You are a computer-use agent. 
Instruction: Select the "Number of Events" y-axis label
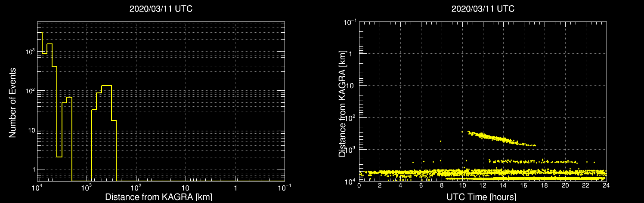click(12, 102)
